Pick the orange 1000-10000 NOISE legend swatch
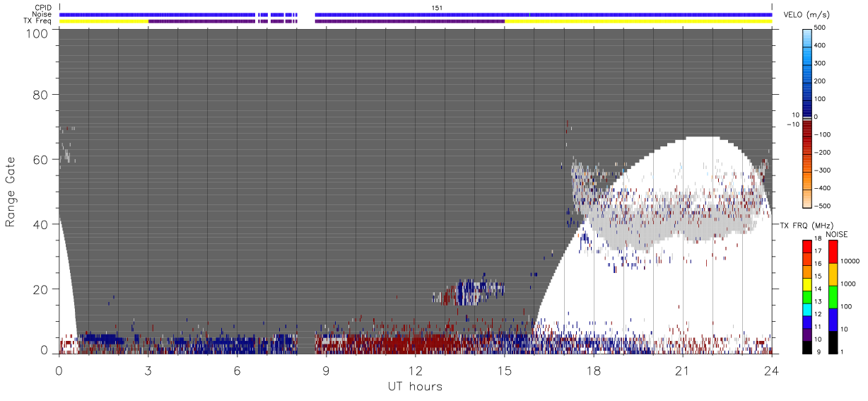 point(833,274)
